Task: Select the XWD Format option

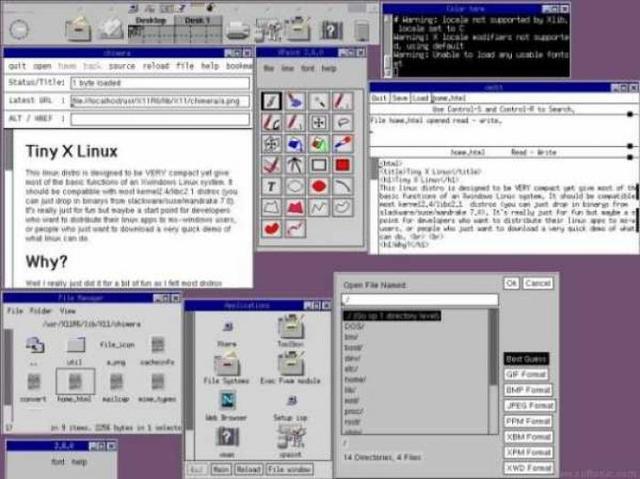Action: [529, 468]
